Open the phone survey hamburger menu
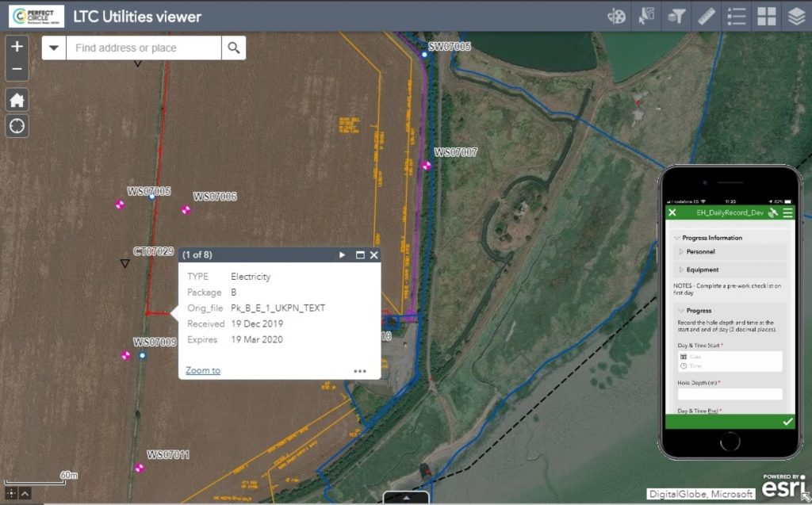This screenshot has width=812, height=505. coord(787,212)
